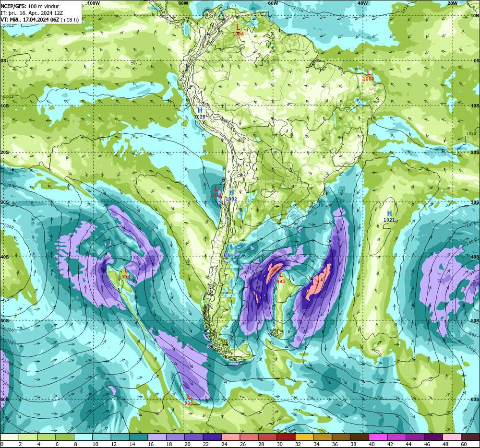Screen dimensions: 480x448
Task: Pick the dark red swatch between 30 and 32
Action: point(286,437)
